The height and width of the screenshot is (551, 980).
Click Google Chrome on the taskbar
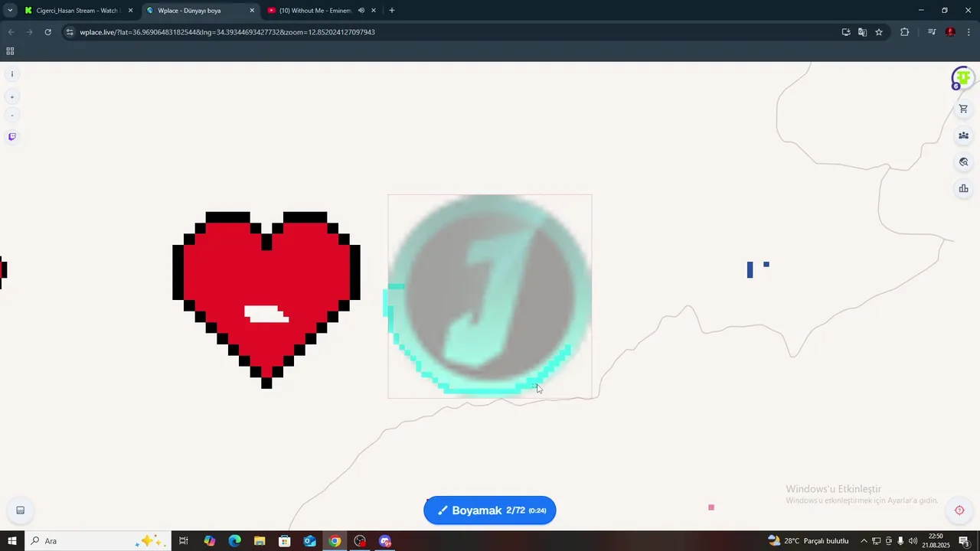tap(335, 541)
